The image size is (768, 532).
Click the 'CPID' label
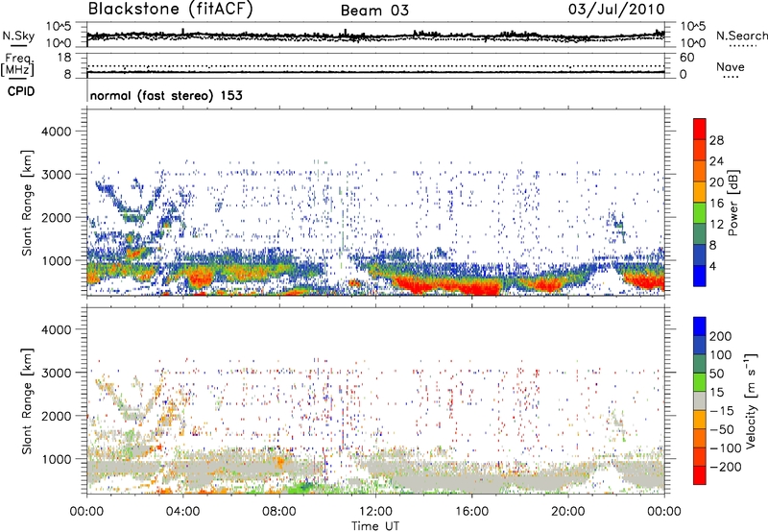coord(21,91)
